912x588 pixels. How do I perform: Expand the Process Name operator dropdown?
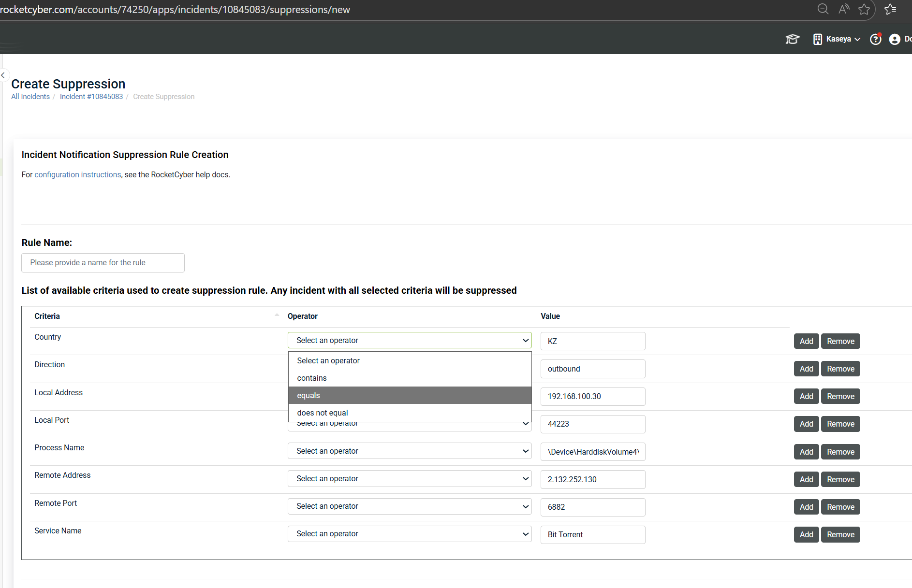pyautogui.click(x=409, y=451)
